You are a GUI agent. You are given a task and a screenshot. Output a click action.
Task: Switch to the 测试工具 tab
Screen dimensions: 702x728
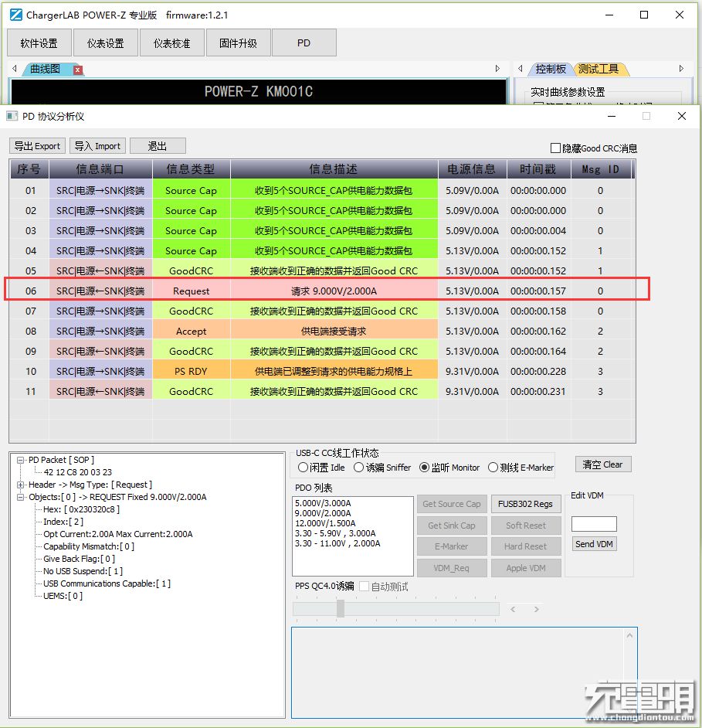[599, 70]
